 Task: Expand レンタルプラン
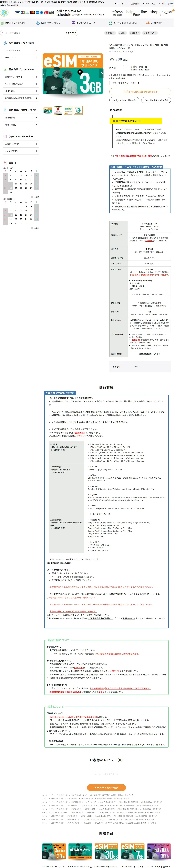[21, 151]
